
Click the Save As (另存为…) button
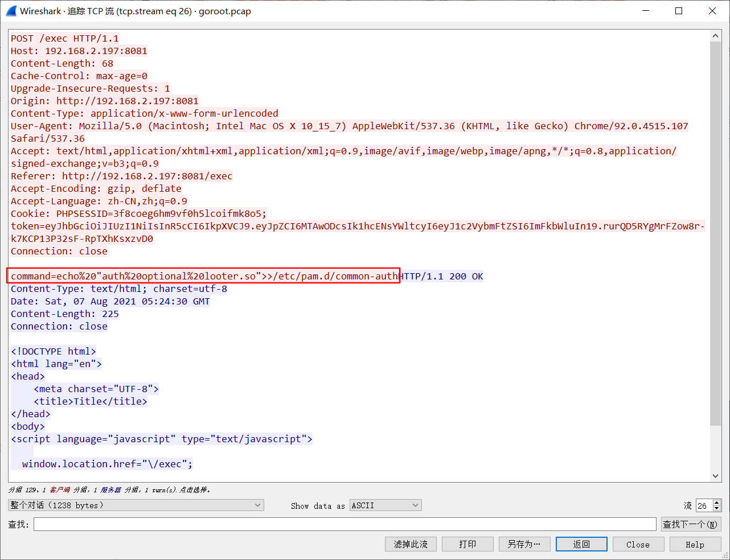[524, 545]
